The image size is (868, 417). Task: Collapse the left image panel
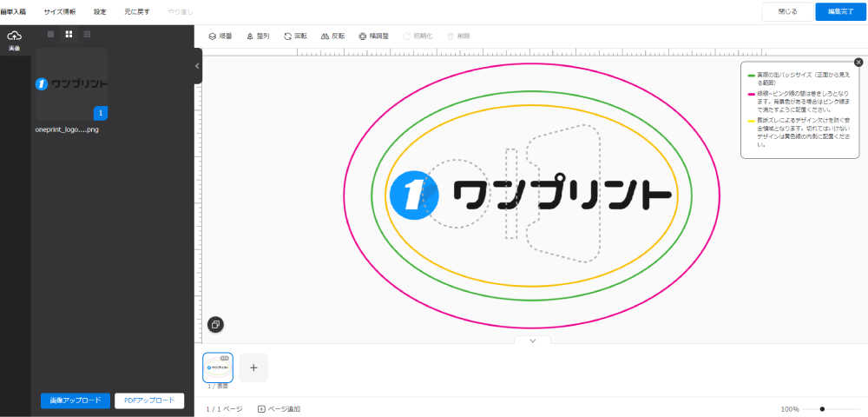197,66
